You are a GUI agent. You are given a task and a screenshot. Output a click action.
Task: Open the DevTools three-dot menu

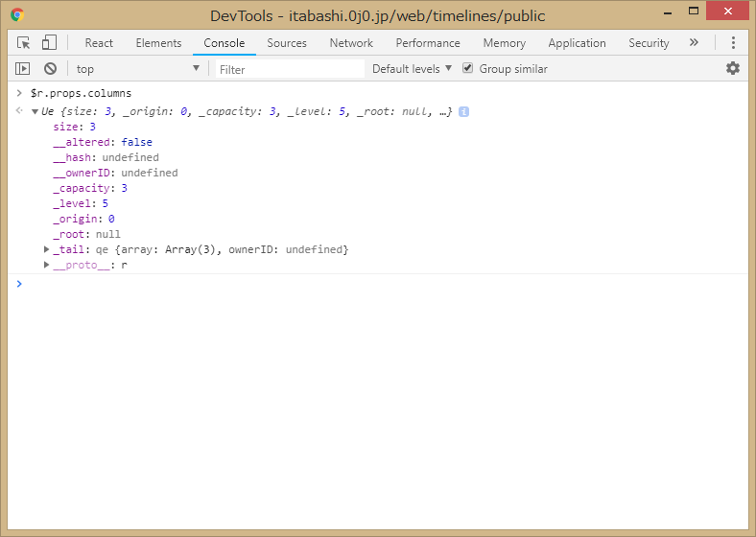pos(733,43)
